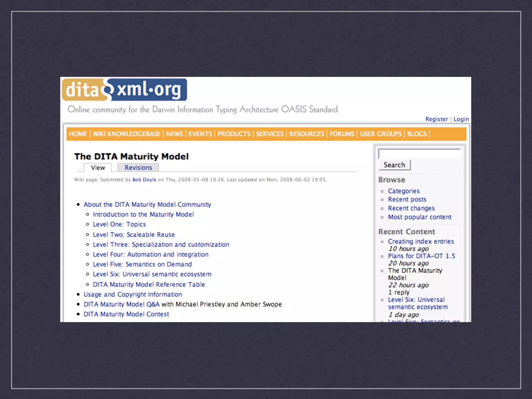Select the View tab
532x399 pixels.
click(x=98, y=168)
